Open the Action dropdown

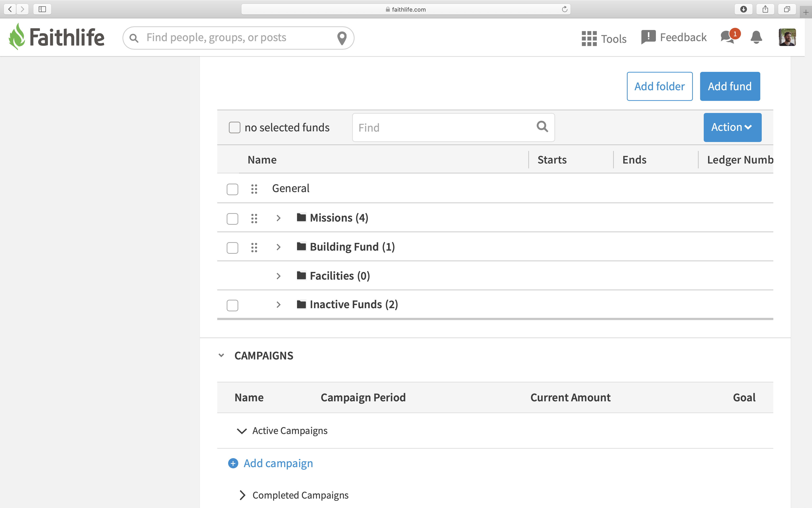click(x=732, y=127)
